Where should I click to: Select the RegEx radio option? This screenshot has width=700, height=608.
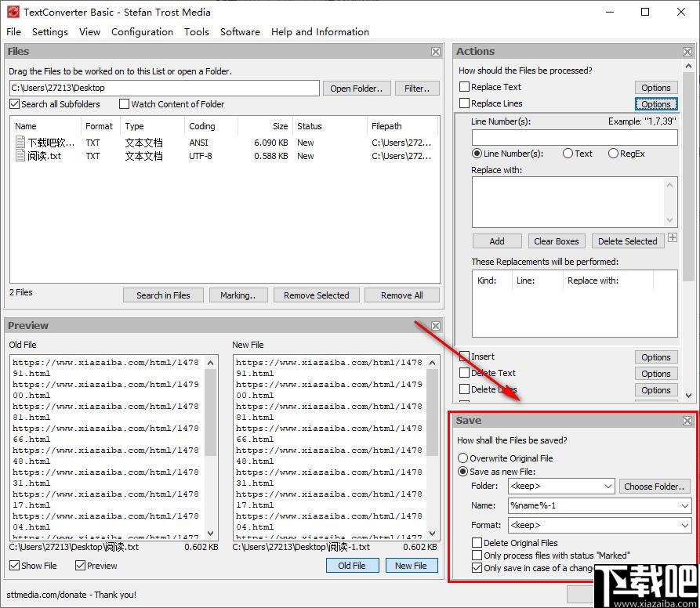[613, 154]
